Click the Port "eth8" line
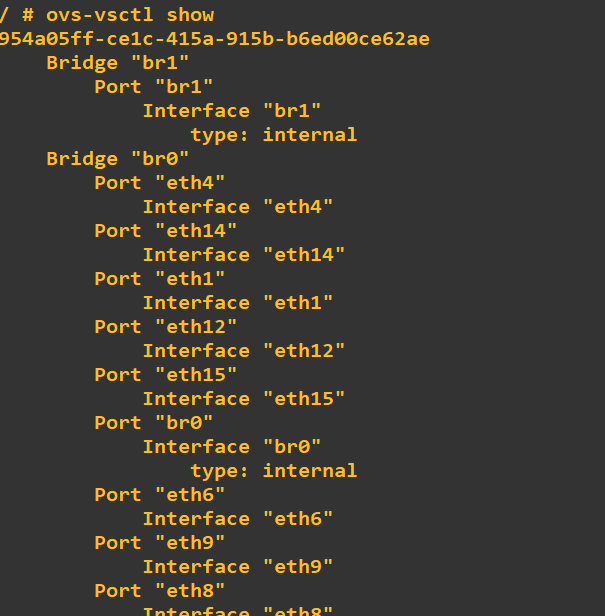The image size is (605, 616). click(x=160, y=590)
